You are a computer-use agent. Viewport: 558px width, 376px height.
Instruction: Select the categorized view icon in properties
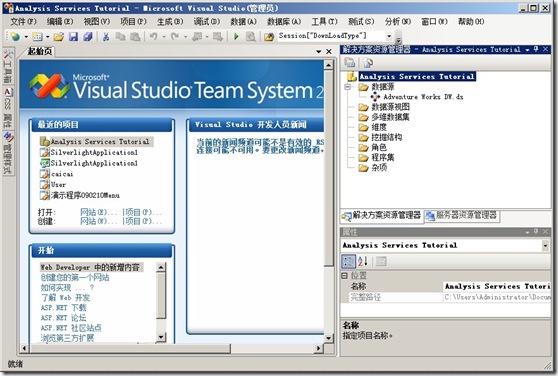point(348,261)
